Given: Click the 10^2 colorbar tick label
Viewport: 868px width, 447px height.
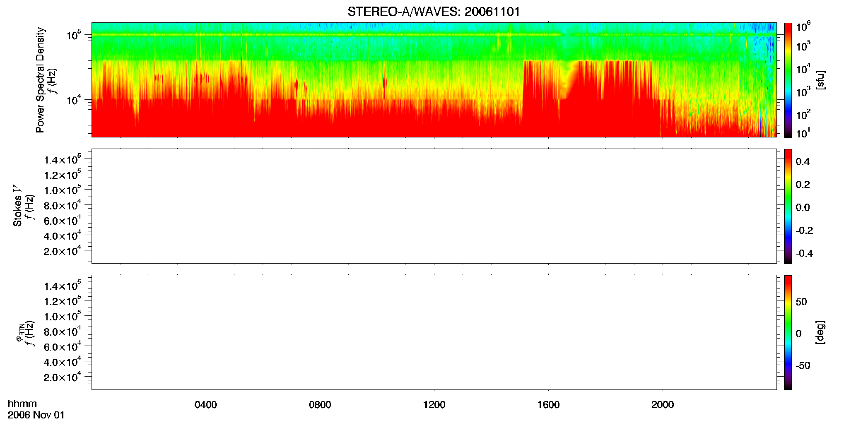Looking at the screenshot, I should (x=803, y=114).
